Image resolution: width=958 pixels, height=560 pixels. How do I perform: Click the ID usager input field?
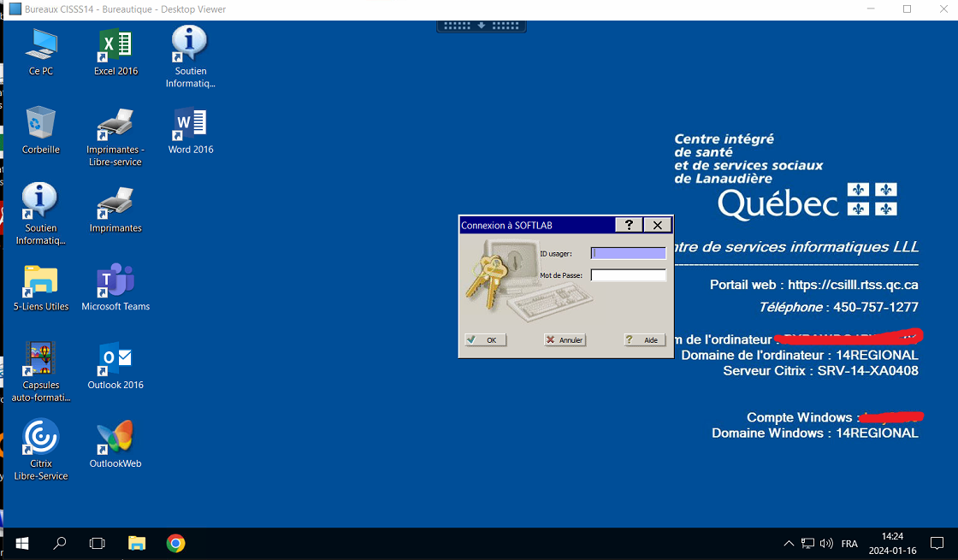coord(628,253)
